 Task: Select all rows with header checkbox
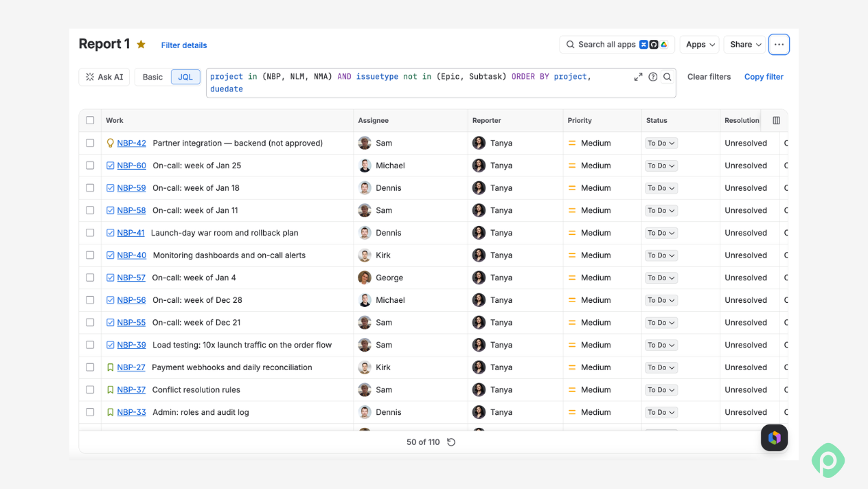[x=90, y=120]
